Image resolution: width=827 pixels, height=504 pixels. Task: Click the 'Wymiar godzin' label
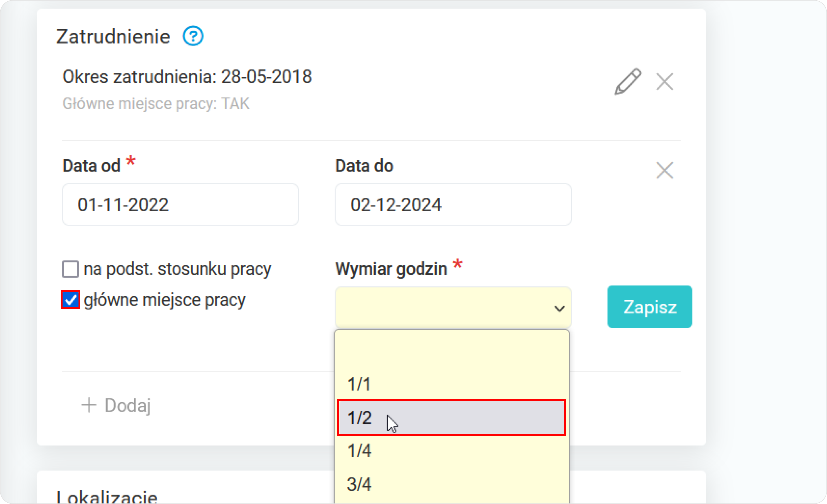click(x=391, y=269)
